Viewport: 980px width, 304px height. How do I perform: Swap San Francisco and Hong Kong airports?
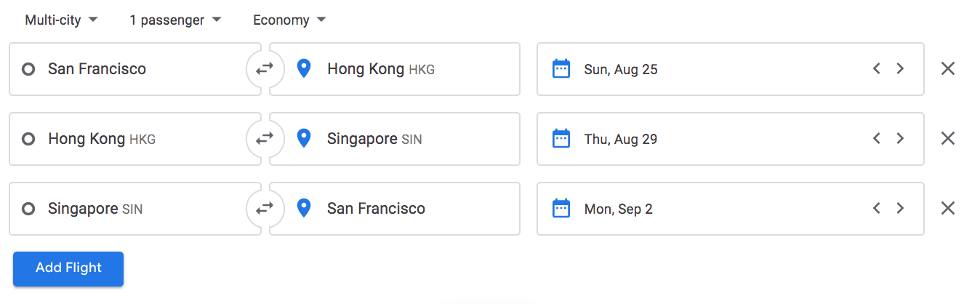(265, 69)
